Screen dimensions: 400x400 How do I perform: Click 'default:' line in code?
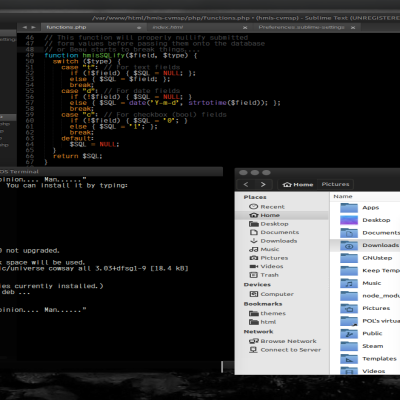(x=77, y=138)
